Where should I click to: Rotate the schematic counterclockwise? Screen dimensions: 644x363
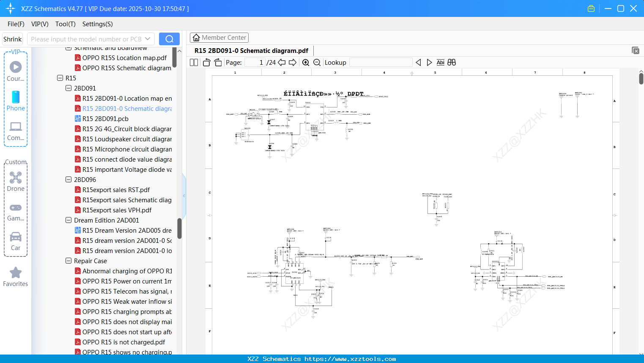pyautogui.click(x=206, y=62)
